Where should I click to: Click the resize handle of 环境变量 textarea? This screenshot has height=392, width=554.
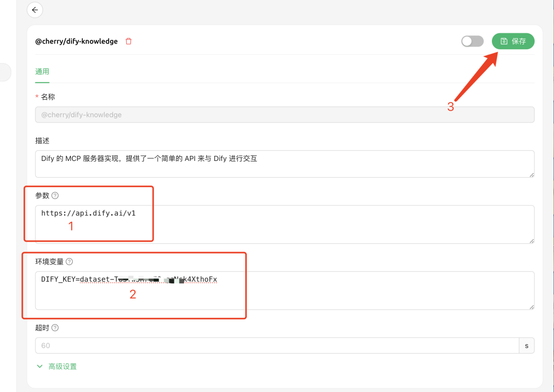531,307
